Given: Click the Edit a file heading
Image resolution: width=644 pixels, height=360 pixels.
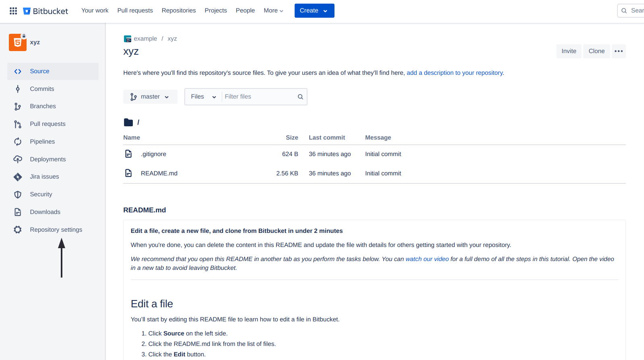Looking at the screenshot, I should (152, 304).
